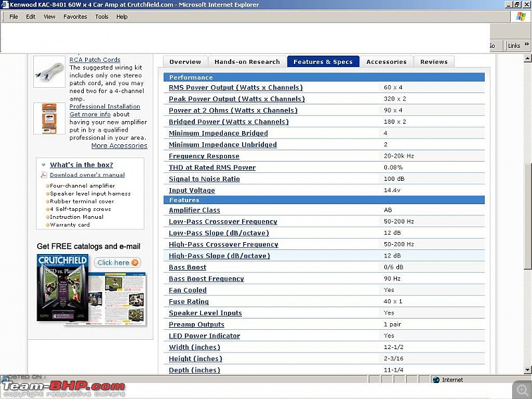
Task: Click the Internet Explorer title bar icon
Action: (5, 5)
